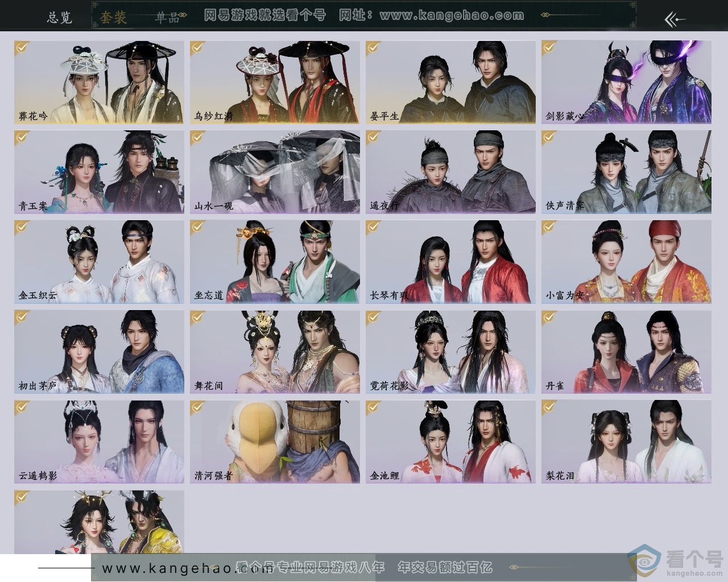Toggle the owned checkmark on 云遥鹤影
This screenshot has height=582, width=728.
22,407
